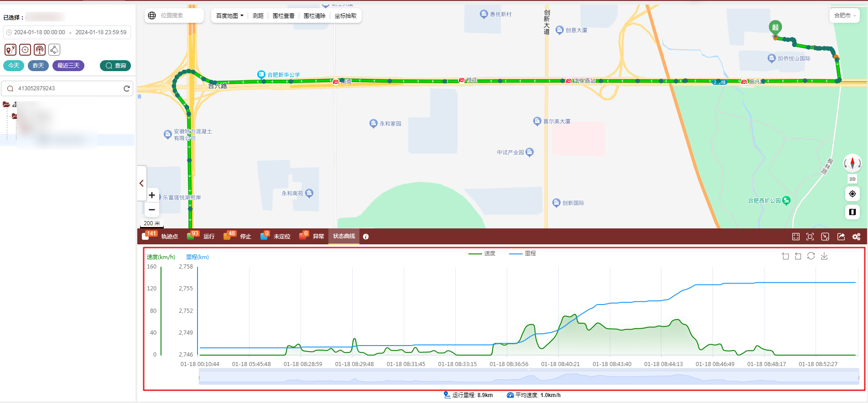Viewport: 868px width, 403px height.
Task: Click the map locate-position button
Action: (x=852, y=194)
